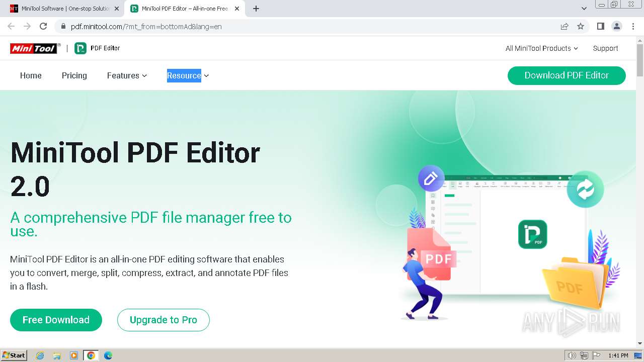The width and height of the screenshot is (644, 362).
Task: Go back using browser back arrow
Action: 11,27
